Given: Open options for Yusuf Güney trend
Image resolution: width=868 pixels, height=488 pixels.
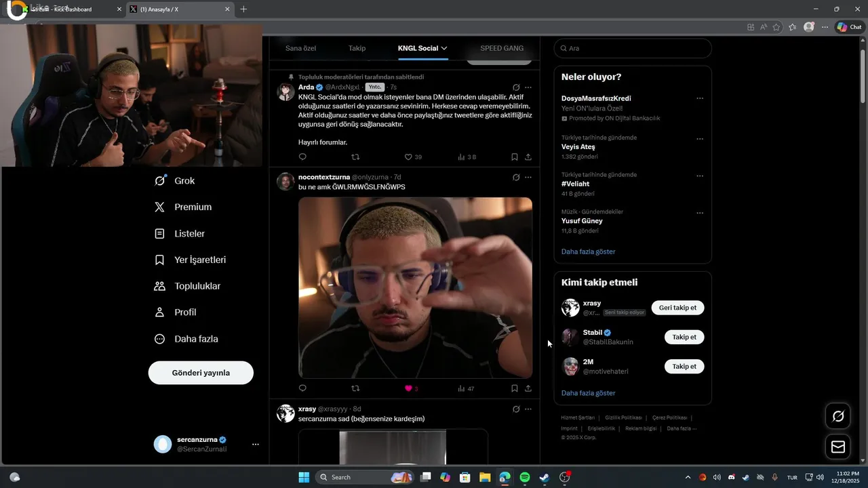Looking at the screenshot, I should 700,213.
